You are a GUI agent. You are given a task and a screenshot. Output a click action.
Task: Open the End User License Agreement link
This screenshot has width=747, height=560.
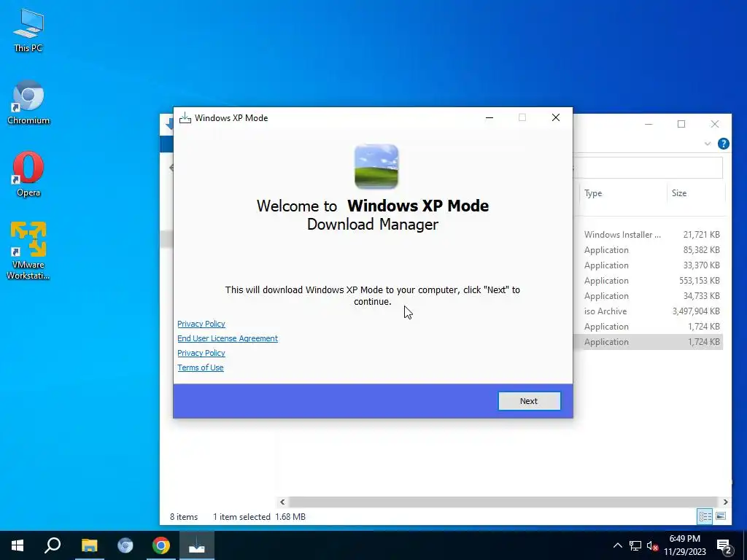228,338
